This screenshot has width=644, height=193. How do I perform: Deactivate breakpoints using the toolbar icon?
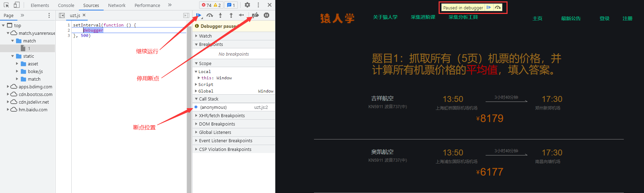click(x=256, y=15)
